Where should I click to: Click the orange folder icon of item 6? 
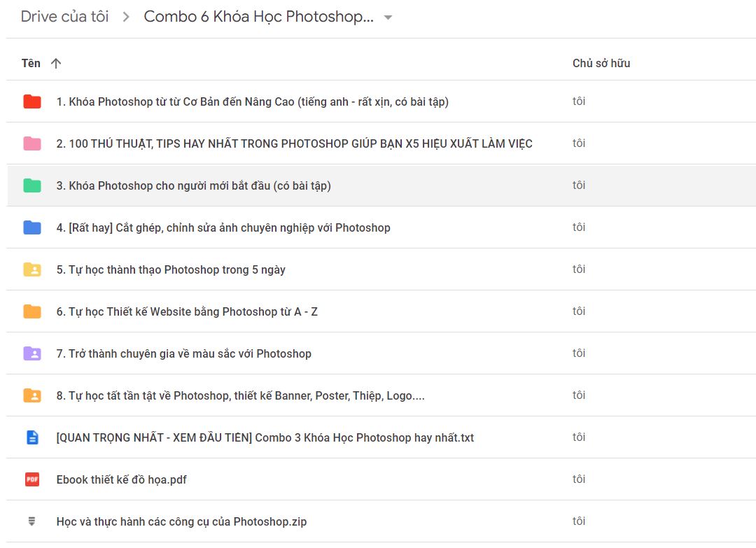(31, 311)
